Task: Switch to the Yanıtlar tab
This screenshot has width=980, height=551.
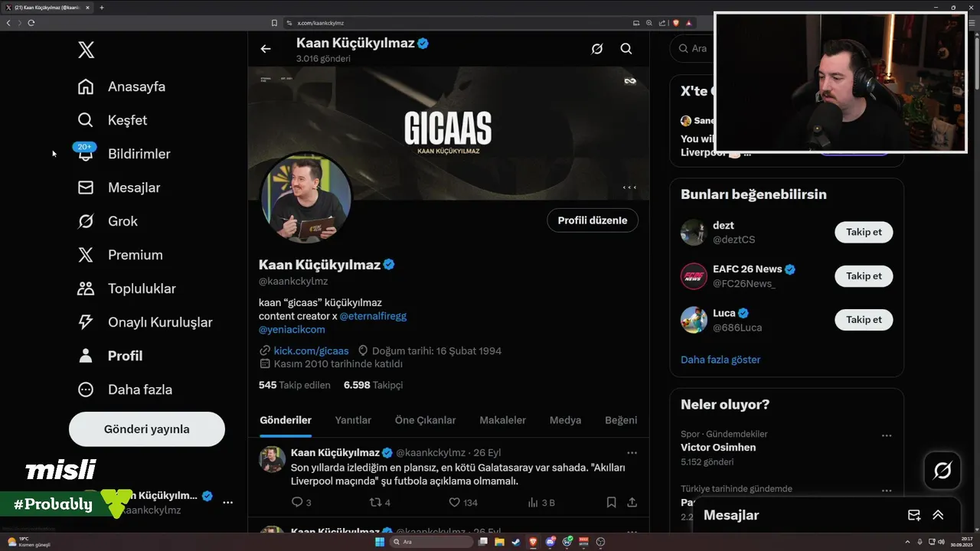Action: 353,420
